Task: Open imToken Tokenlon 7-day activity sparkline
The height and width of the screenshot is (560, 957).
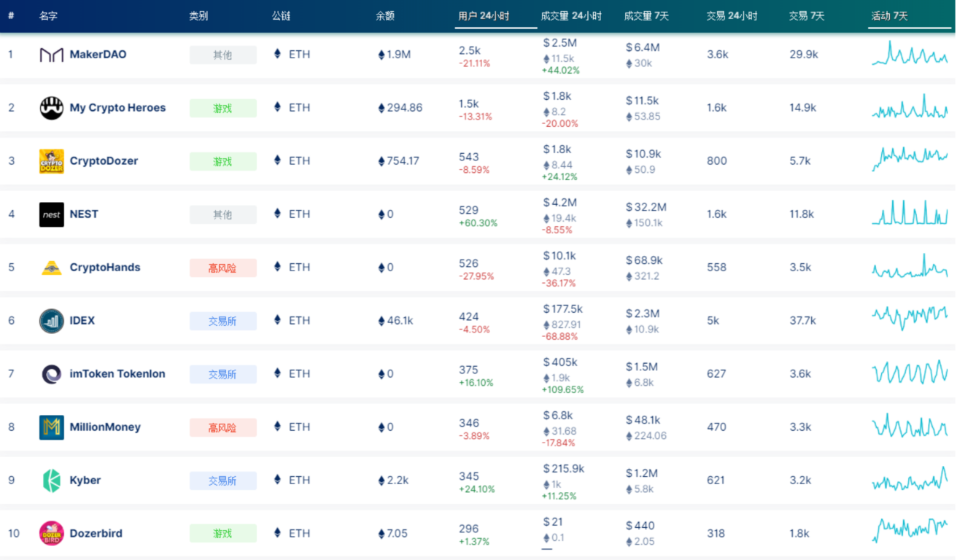Action: [x=910, y=373]
